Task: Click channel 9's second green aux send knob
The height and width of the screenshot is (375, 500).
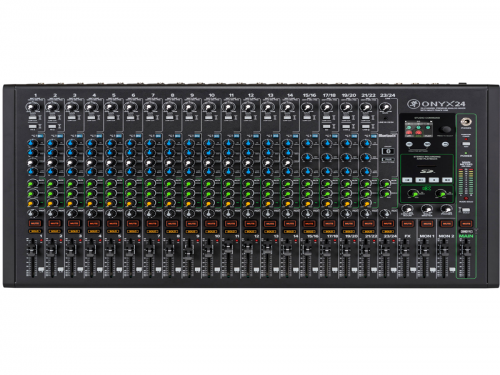Action: tap(189, 193)
